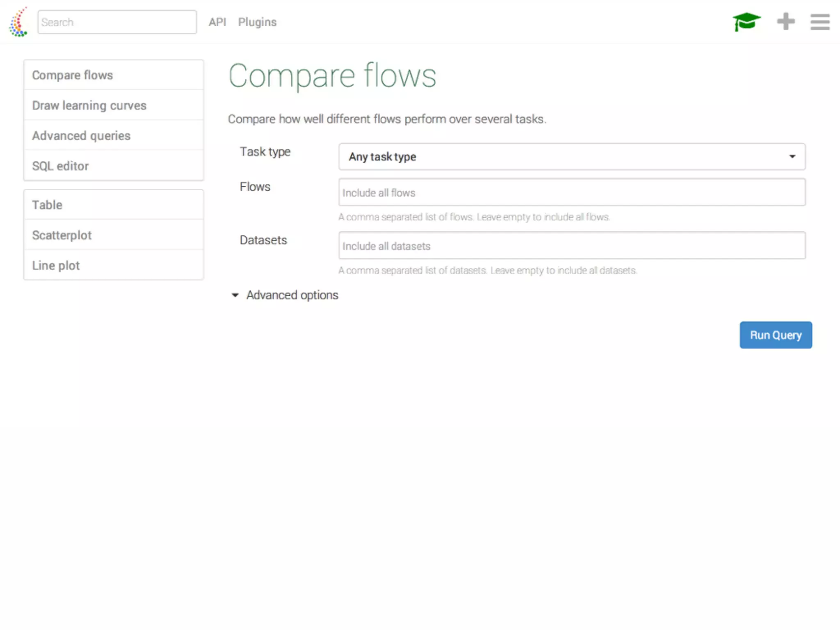The width and height of the screenshot is (840, 630).
Task: Click into the Datasets input field
Action: [571, 246]
